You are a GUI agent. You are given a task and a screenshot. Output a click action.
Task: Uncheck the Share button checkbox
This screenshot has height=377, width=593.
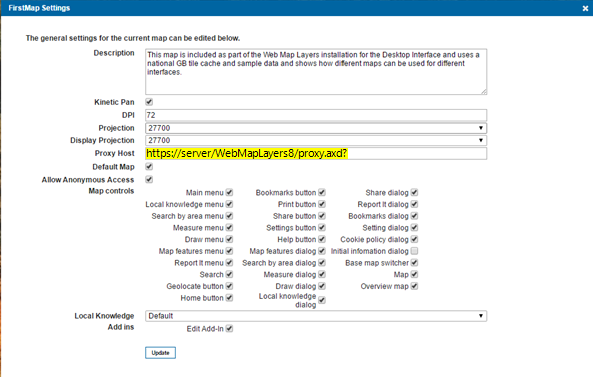pyautogui.click(x=322, y=216)
